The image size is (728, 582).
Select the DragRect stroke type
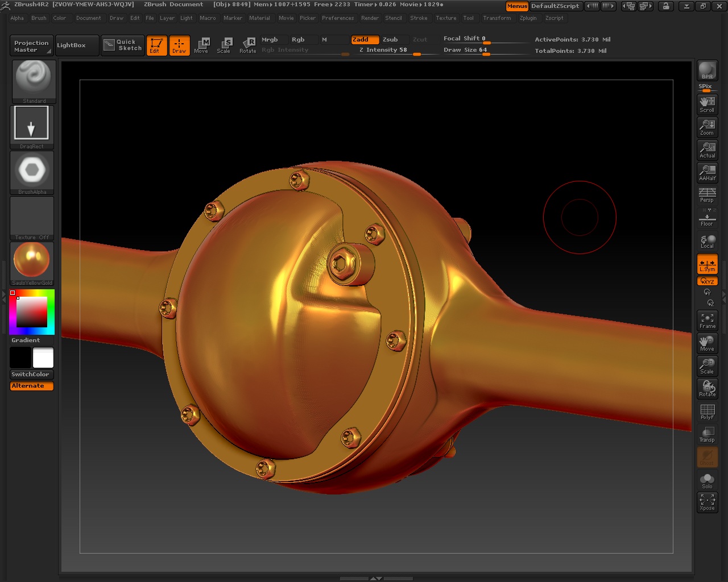tap(31, 122)
